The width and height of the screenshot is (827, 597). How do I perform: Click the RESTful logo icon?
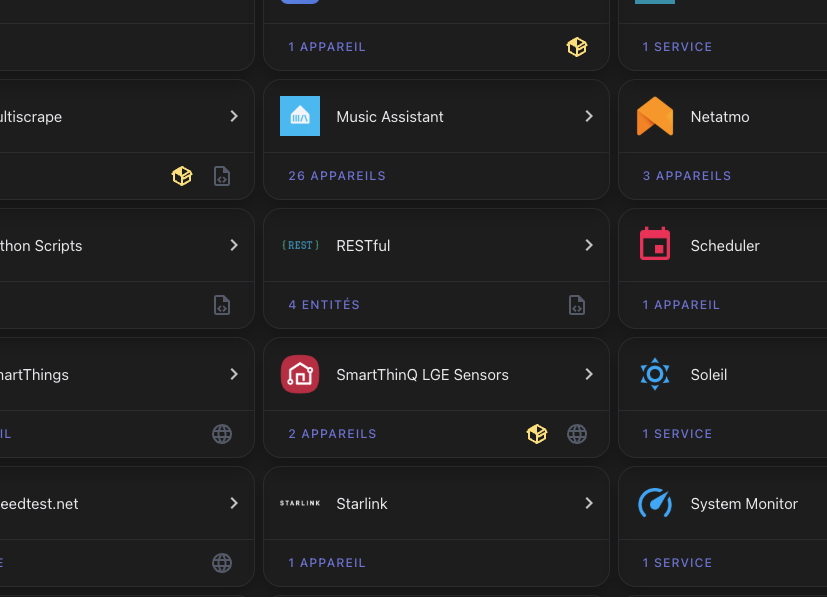[300, 246]
